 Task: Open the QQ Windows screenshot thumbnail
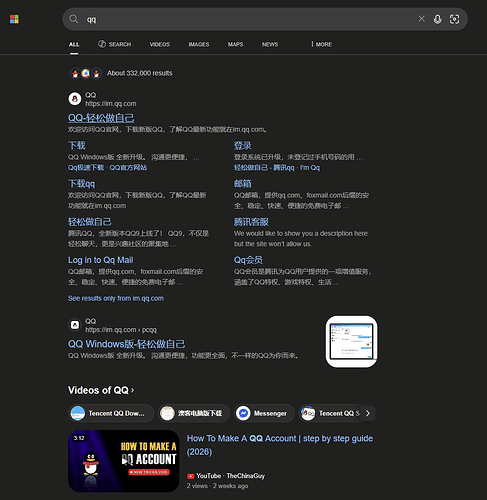pyautogui.click(x=351, y=342)
